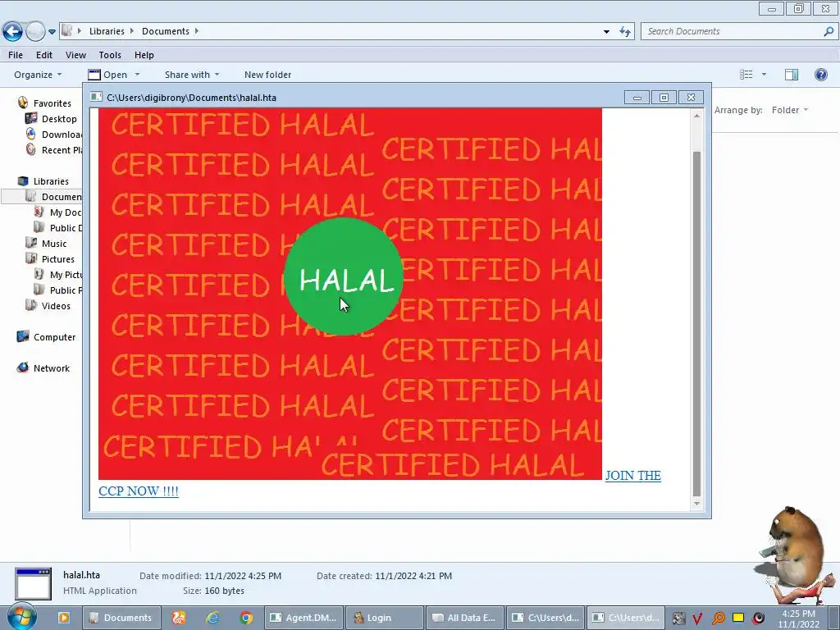Click the search magnifier icon

(x=829, y=31)
